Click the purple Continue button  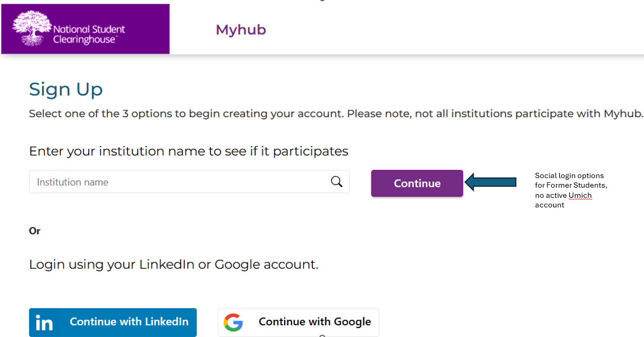coord(417,183)
